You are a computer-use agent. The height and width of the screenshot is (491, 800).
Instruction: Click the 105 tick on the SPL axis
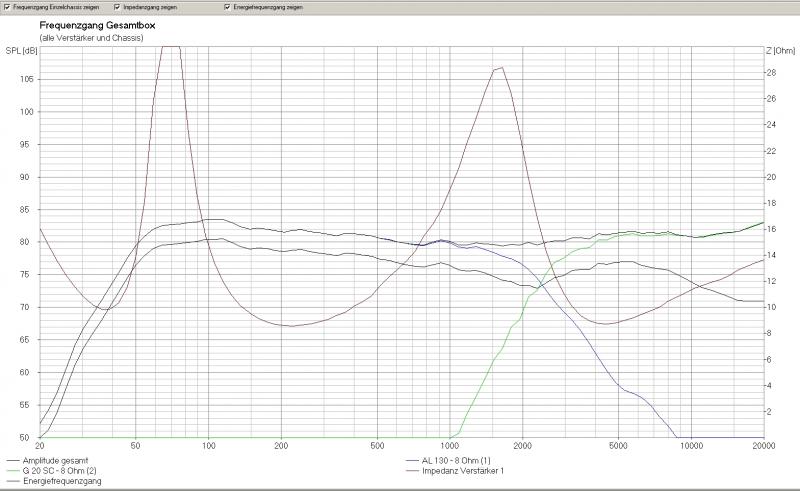26,79
